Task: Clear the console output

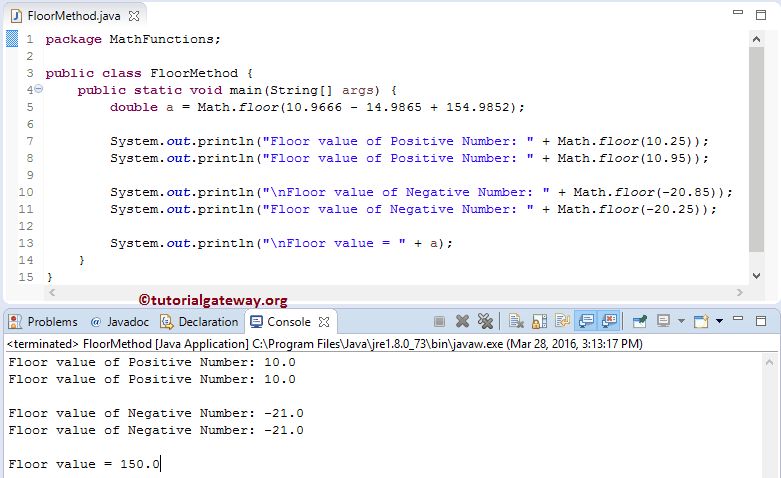Action: 516,322
